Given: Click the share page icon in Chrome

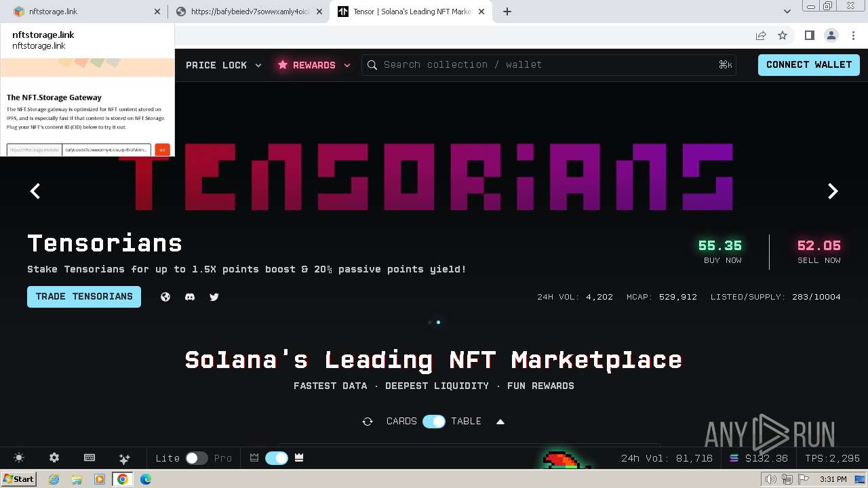Looking at the screenshot, I should pos(761,35).
